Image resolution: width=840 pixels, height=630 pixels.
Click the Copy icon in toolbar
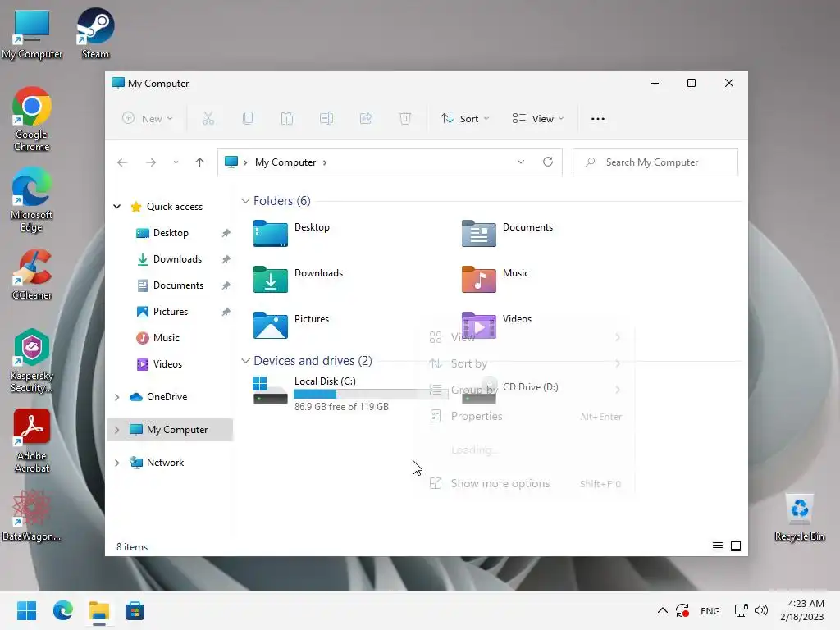point(248,118)
